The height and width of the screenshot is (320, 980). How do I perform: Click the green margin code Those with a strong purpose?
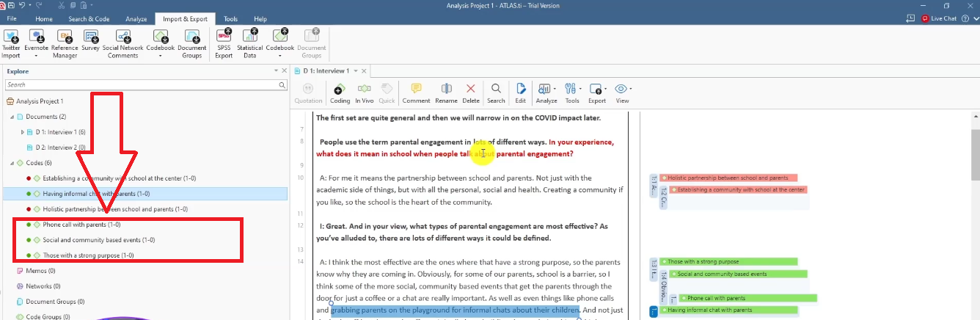point(728,261)
